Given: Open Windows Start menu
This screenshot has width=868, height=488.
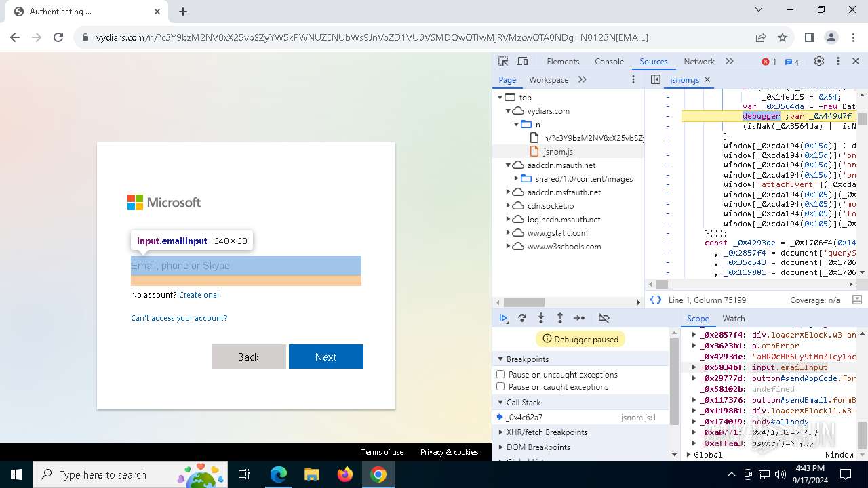Looking at the screenshot, I should (x=16, y=474).
